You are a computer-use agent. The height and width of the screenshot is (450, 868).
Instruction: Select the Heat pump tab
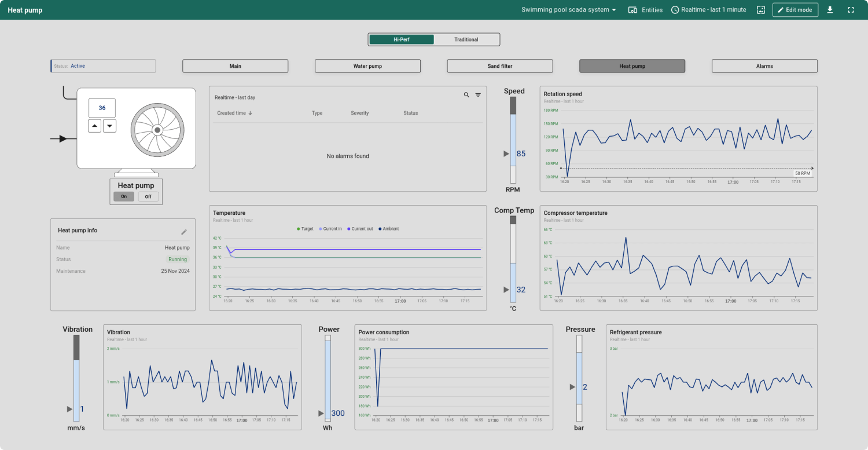(632, 66)
